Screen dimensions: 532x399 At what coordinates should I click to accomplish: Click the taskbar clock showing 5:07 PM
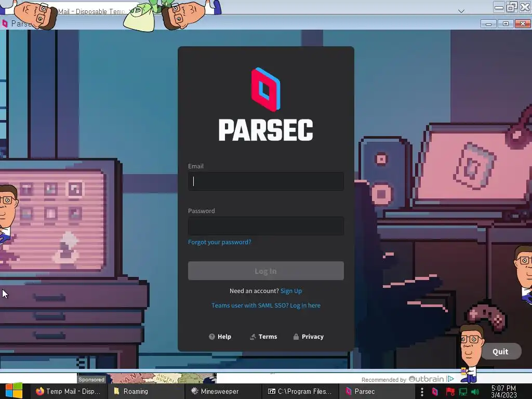click(x=504, y=392)
